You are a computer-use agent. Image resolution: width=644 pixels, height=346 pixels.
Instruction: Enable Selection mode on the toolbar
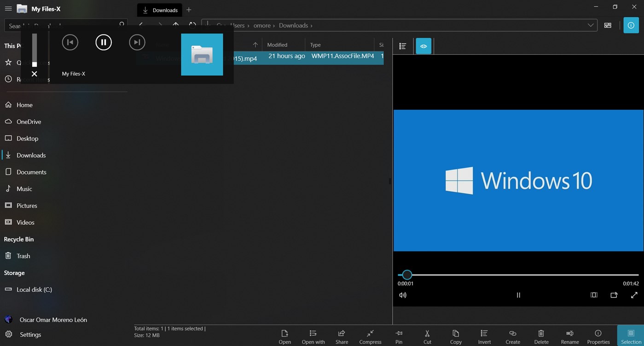pos(630,336)
